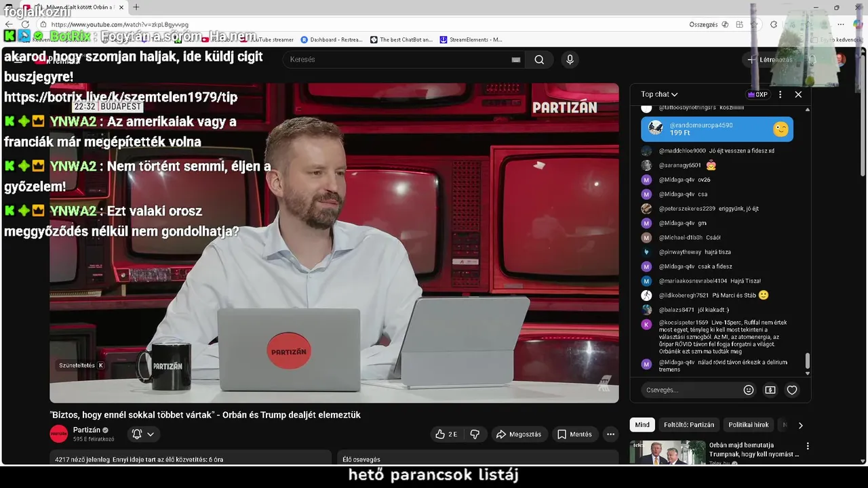Toggle the notification bell for Partizán channel

tap(137, 434)
